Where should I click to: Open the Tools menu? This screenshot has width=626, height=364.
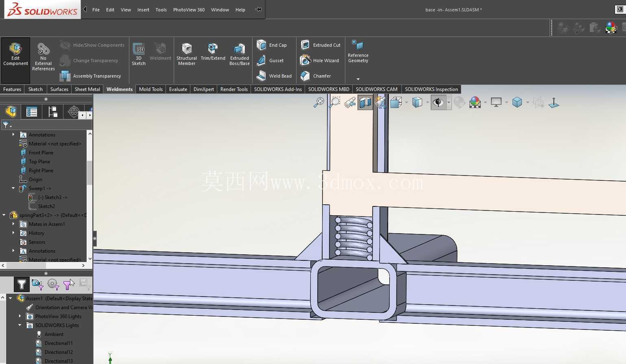161,10
